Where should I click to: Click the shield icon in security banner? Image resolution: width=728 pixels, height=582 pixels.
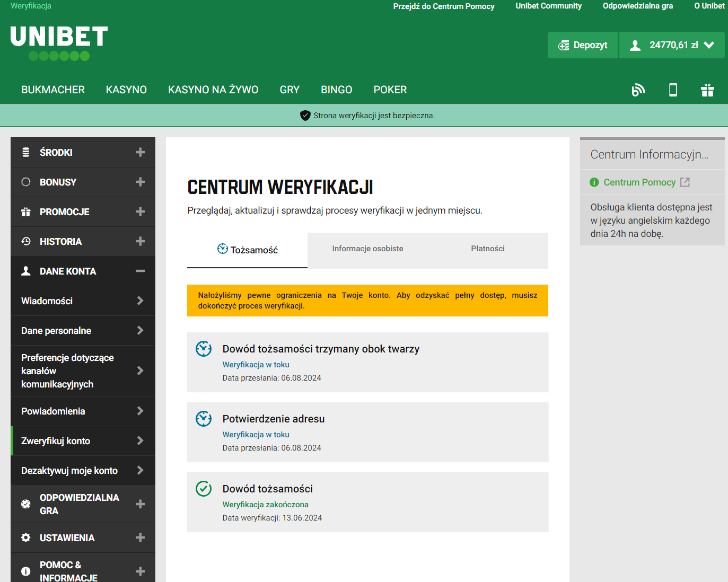(x=305, y=116)
